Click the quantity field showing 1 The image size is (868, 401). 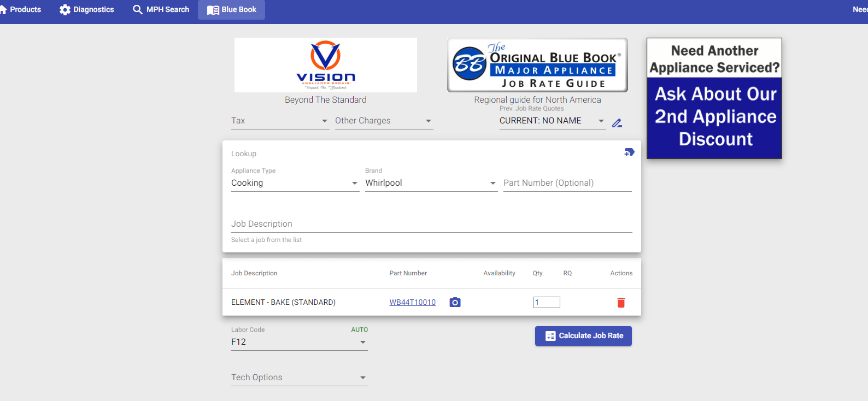click(547, 302)
